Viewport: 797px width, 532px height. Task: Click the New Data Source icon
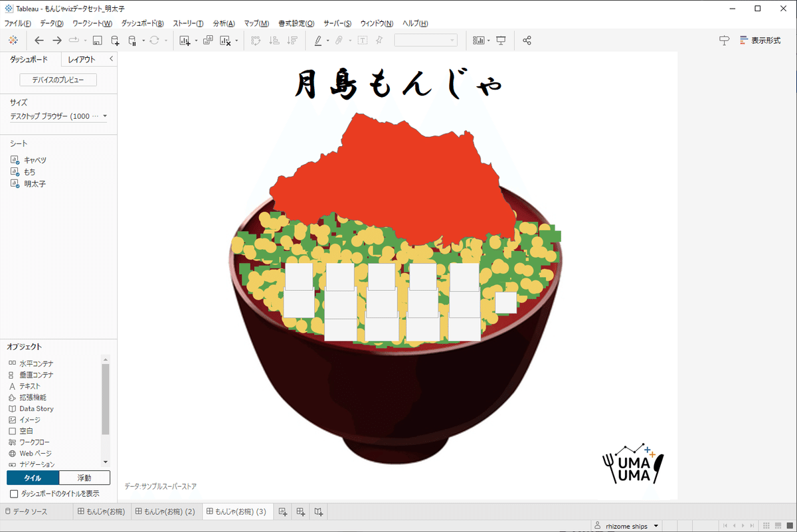[114, 40]
